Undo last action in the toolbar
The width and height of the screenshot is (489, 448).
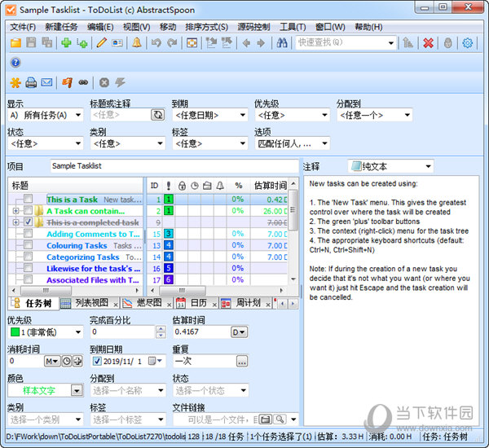point(156,42)
